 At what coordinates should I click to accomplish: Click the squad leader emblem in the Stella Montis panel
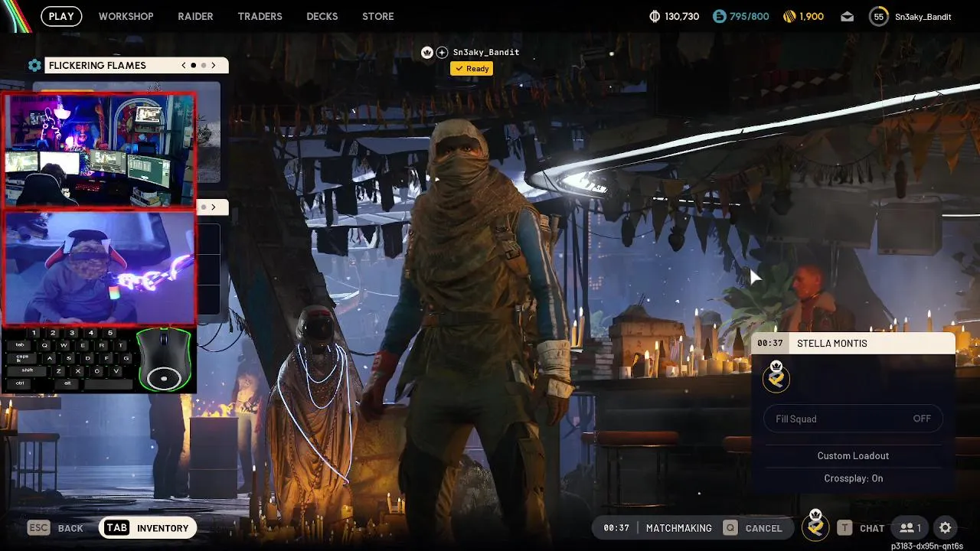pyautogui.click(x=776, y=377)
